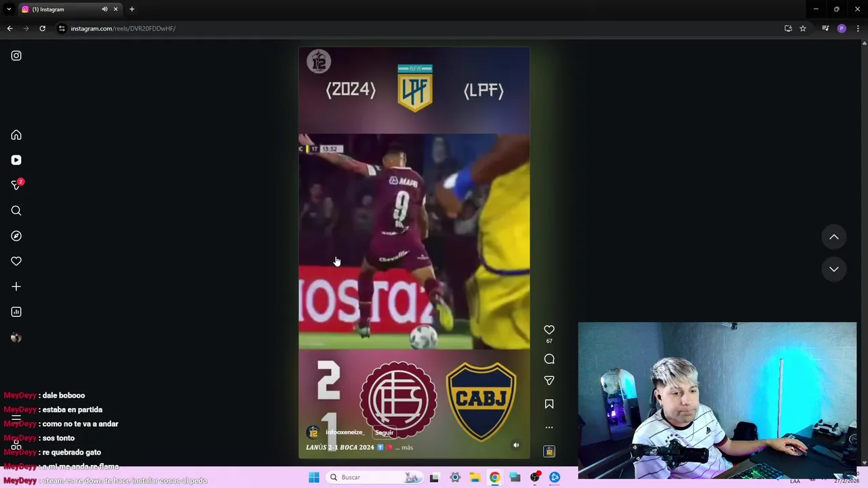Viewport: 868px width, 488px height.
Task: Open a new Chrome tab
Action: [132, 9]
